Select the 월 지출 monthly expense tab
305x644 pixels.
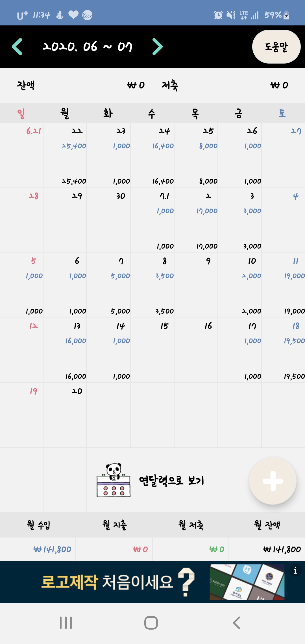pyautogui.click(x=114, y=525)
